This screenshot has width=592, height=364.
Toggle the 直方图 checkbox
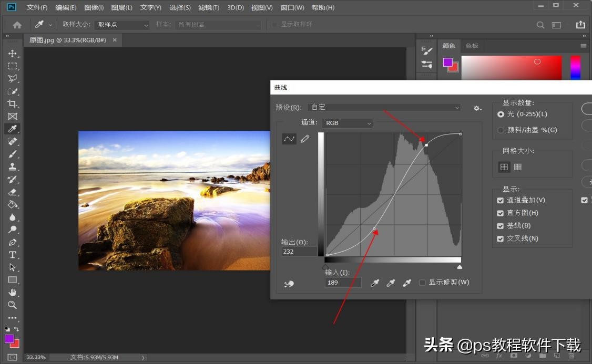pos(500,213)
